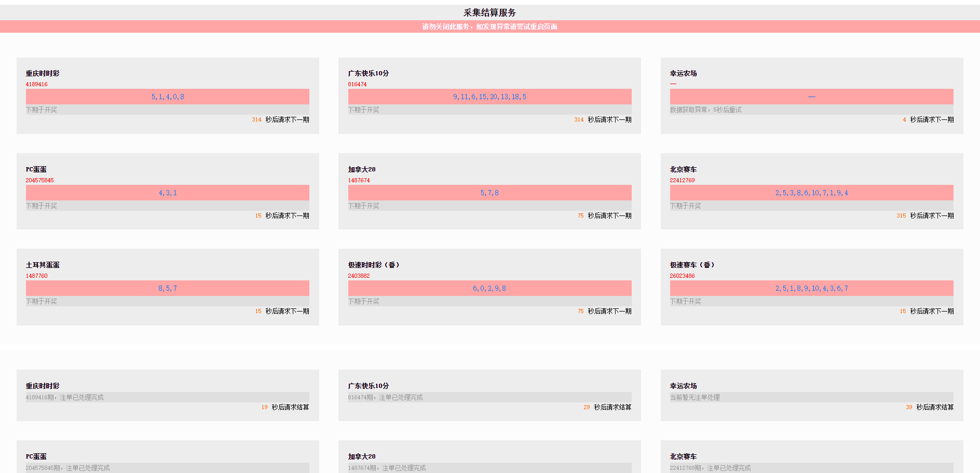Select the 广东快乐10分 draw numbers bar
Screen dimensions: 980x473
489,97
